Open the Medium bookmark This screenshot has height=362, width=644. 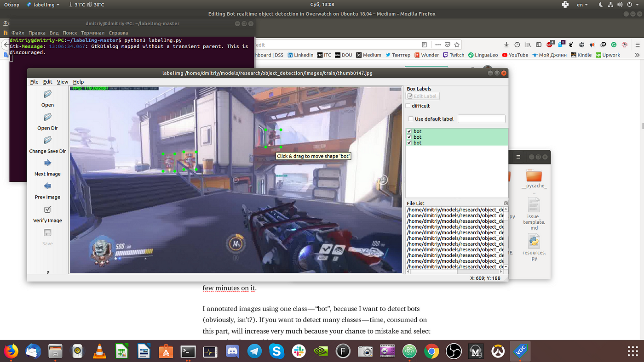369,55
